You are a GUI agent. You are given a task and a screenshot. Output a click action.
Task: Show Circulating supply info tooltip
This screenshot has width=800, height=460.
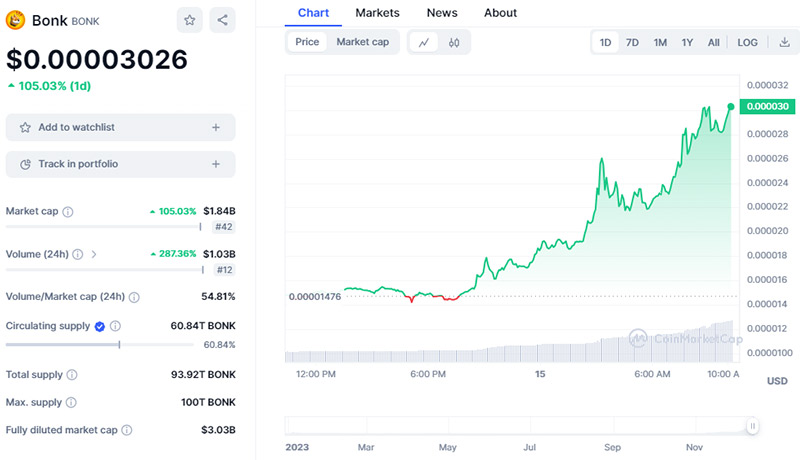pyautogui.click(x=115, y=326)
